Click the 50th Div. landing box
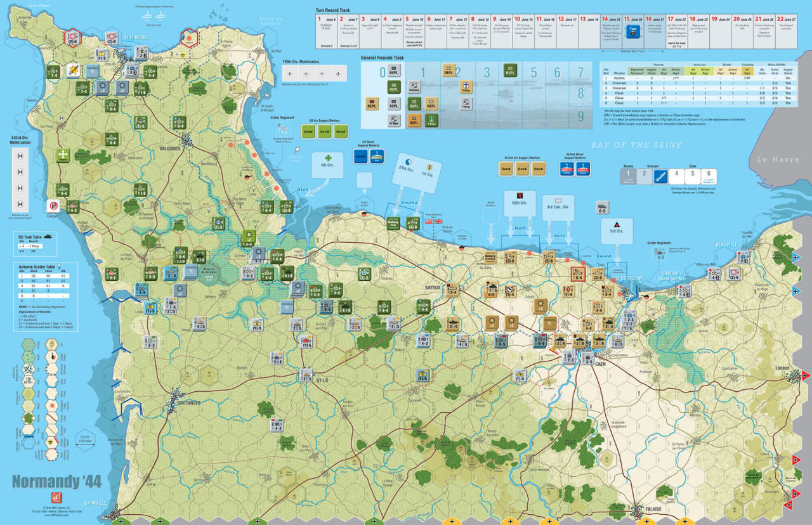Image resolution: width=812 pixels, height=525 pixels. coord(520,202)
